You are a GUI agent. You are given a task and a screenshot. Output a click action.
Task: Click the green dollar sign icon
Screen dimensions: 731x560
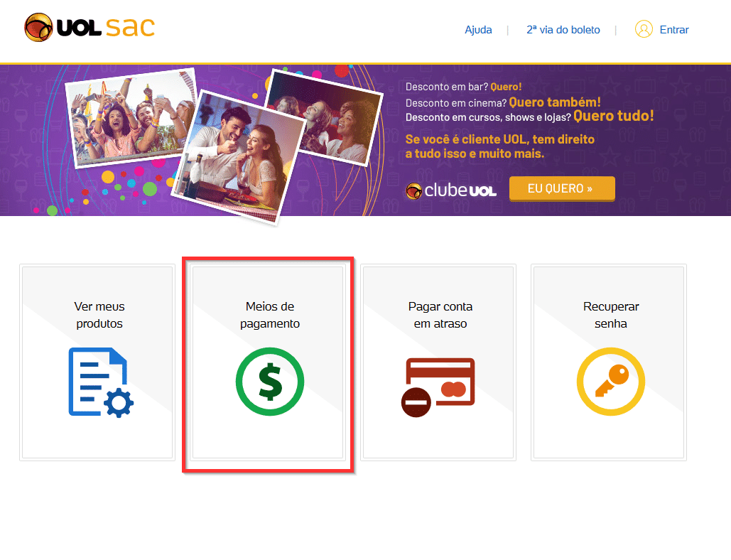(x=270, y=382)
